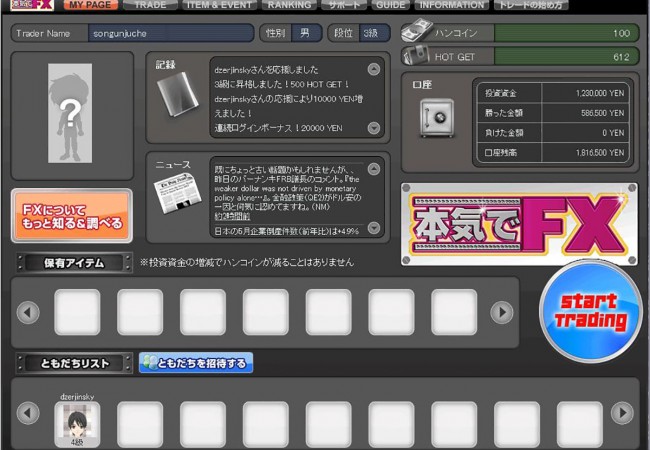Click the ハンコイン balance bar showing 100
The height and width of the screenshot is (450, 650).
pos(566,33)
